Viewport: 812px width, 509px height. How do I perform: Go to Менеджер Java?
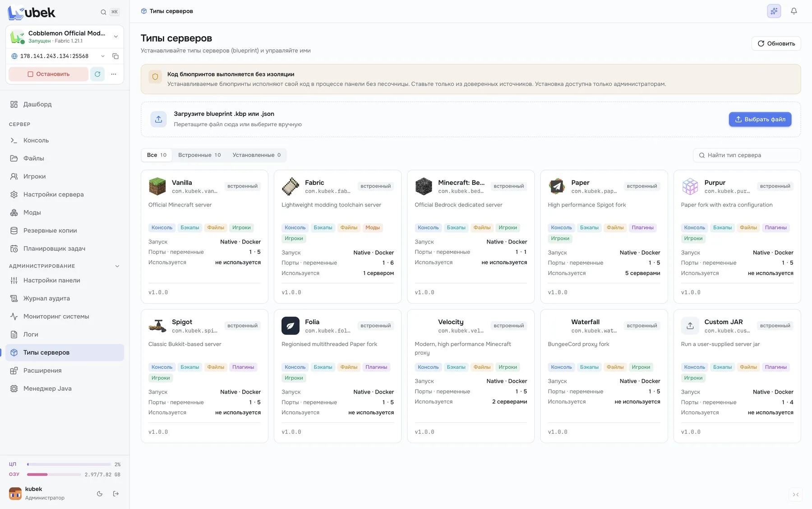click(x=65, y=389)
